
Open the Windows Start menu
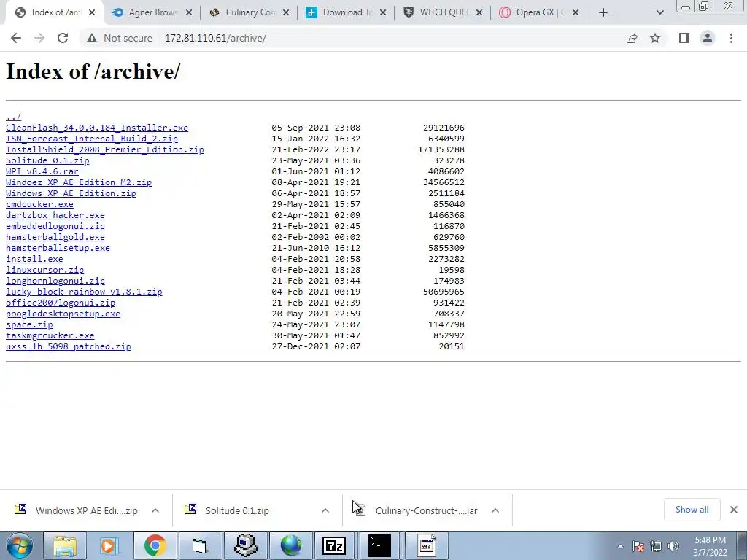coord(20,545)
